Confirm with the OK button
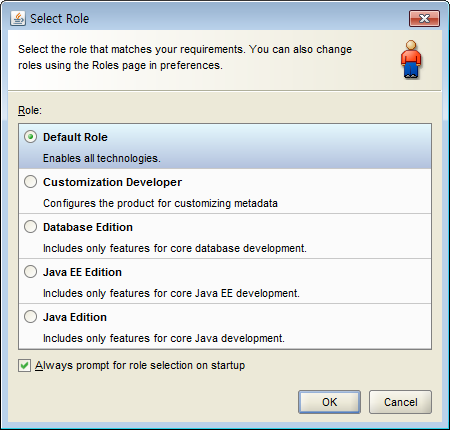Image resolution: width=450 pixels, height=430 pixels. pos(329,402)
